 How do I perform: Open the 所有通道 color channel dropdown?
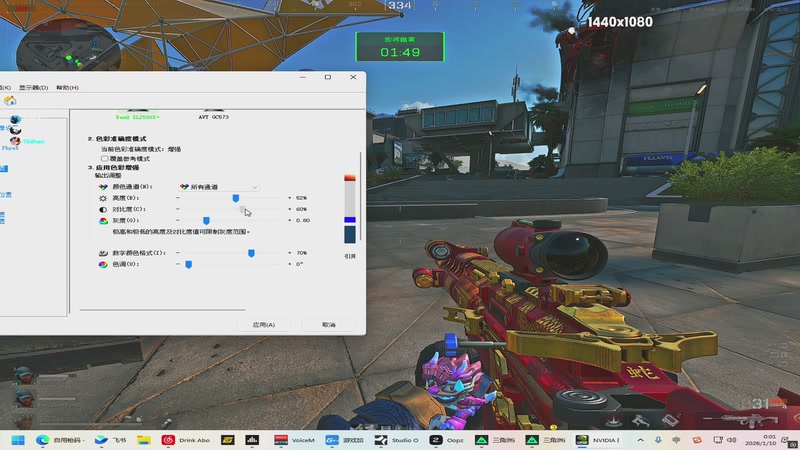tap(219, 187)
